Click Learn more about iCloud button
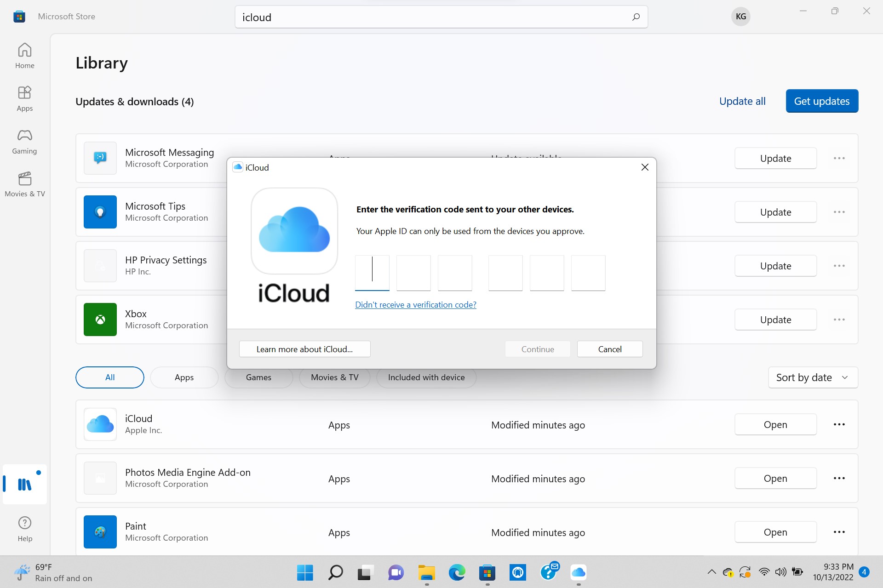 tap(304, 349)
